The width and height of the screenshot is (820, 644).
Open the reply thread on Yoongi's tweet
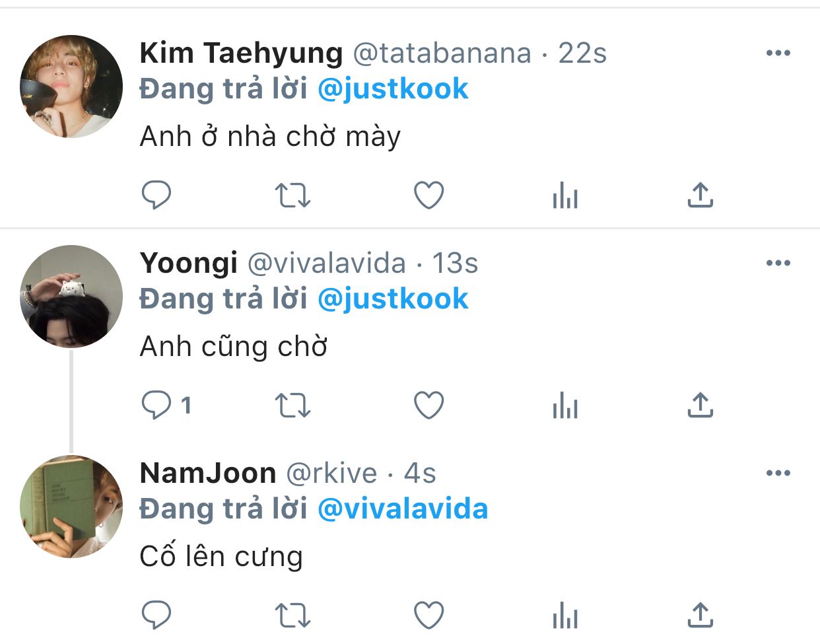point(166,405)
